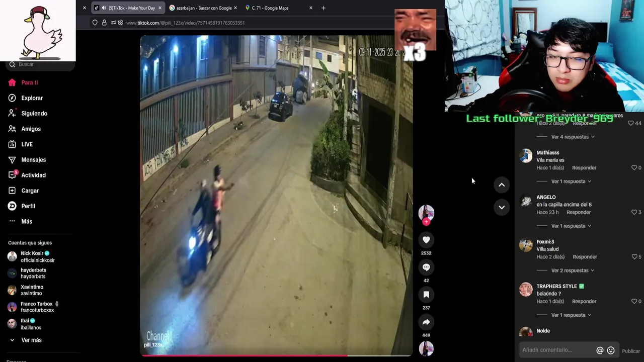Expand Ver más followed accounts
Image resolution: width=644 pixels, height=362 pixels.
tap(31, 340)
